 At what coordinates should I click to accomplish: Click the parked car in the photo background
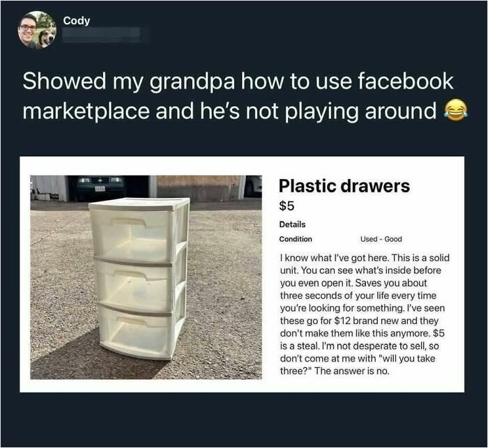101,187
